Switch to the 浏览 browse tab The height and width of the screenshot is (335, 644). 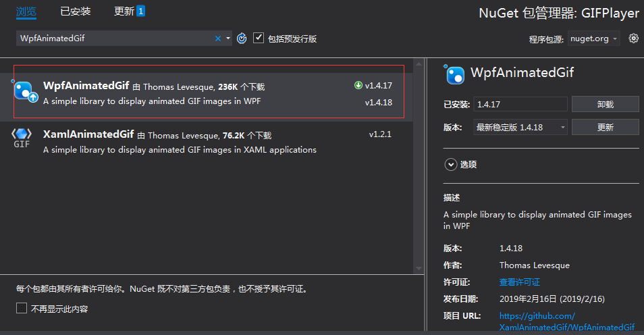26,11
